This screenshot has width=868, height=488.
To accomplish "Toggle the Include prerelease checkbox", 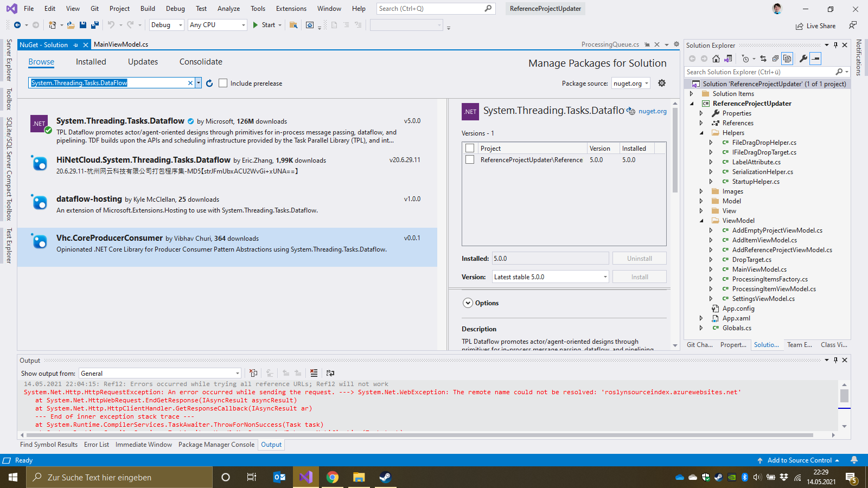I will point(223,83).
